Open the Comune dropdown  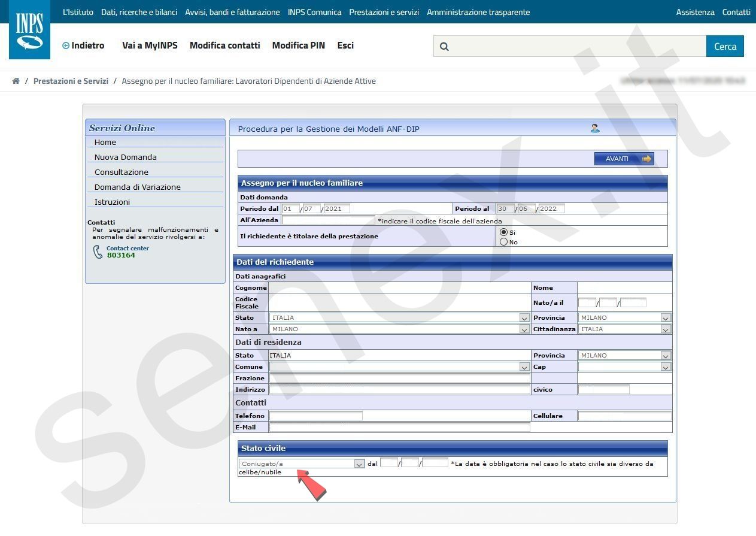coord(399,367)
